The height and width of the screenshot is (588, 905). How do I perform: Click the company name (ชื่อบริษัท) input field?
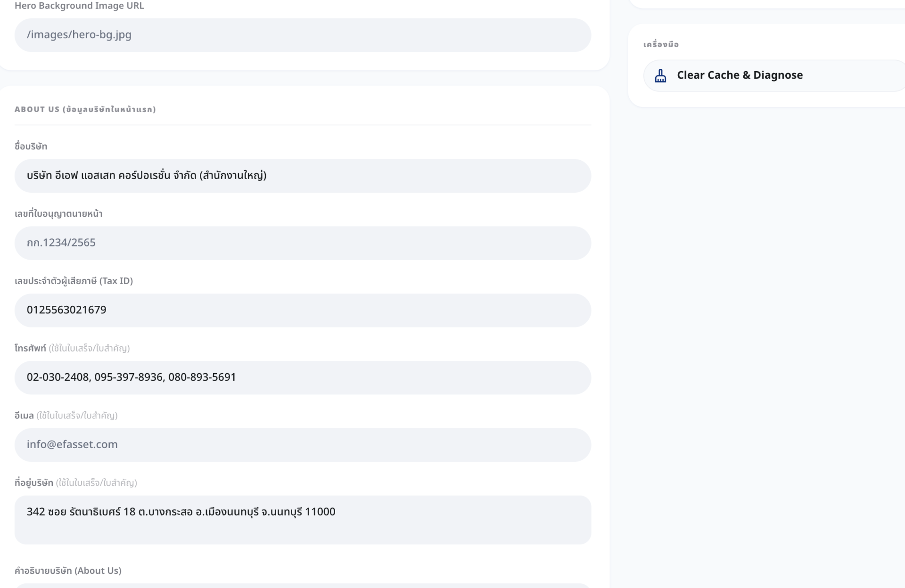[303, 175]
